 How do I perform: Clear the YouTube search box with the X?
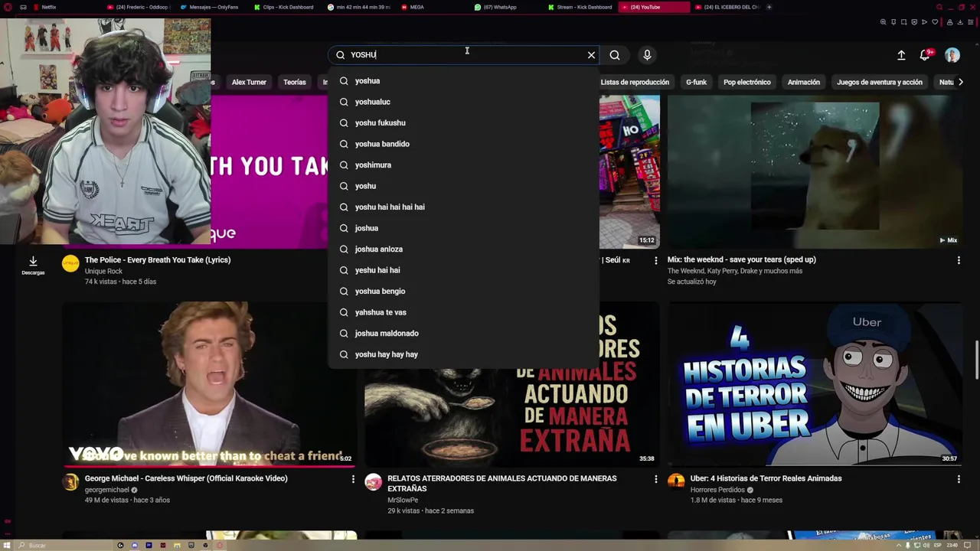591,55
